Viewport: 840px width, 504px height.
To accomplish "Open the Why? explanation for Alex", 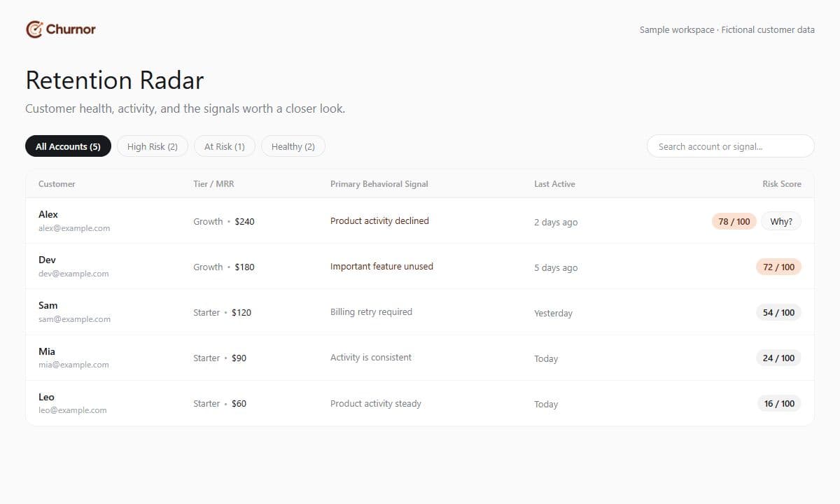I will click(x=781, y=221).
